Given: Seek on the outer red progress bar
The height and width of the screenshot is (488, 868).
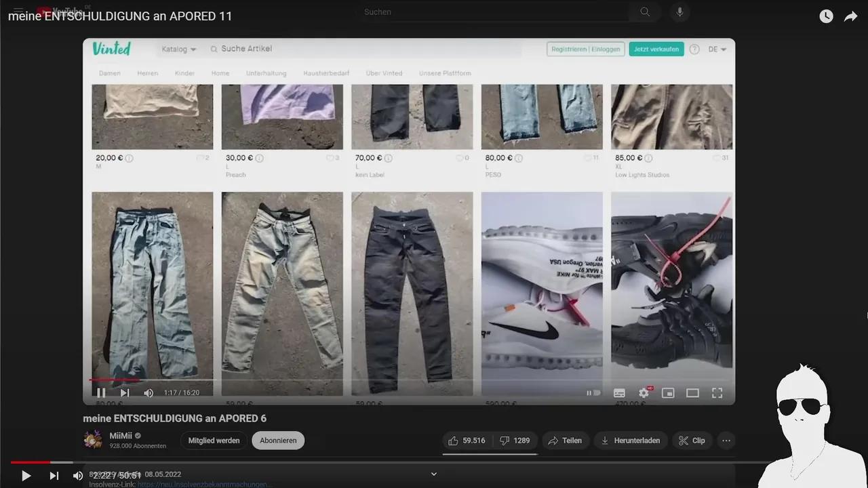Looking at the screenshot, I should [434, 462].
